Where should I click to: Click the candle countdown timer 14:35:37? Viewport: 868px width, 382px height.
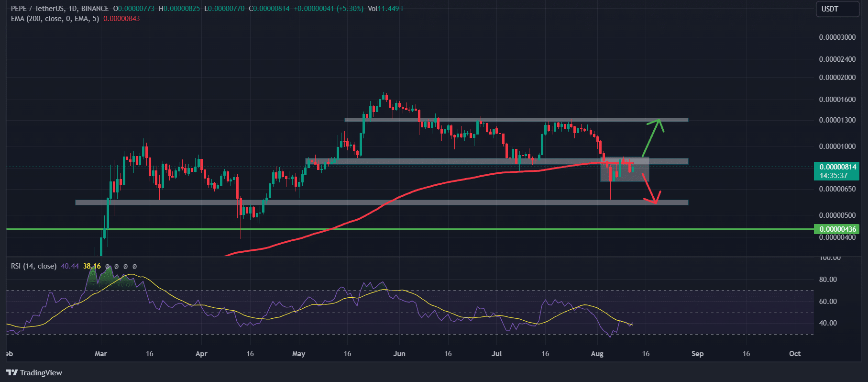(834, 176)
